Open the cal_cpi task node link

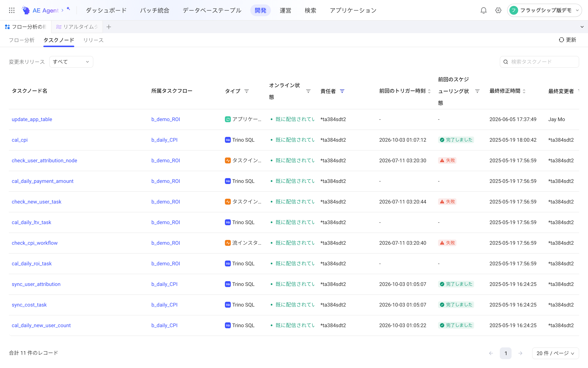pyautogui.click(x=20, y=140)
